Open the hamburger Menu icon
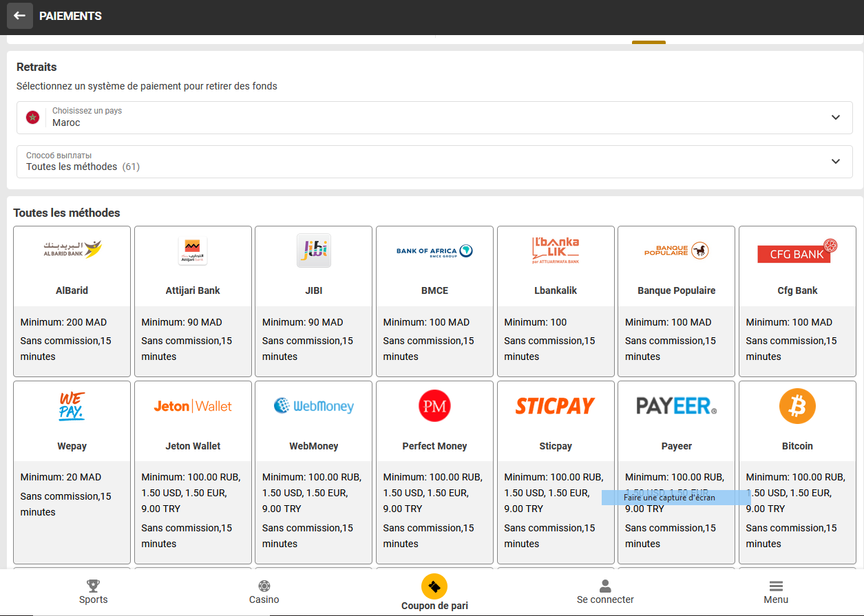The width and height of the screenshot is (864, 616). pos(776,586)
